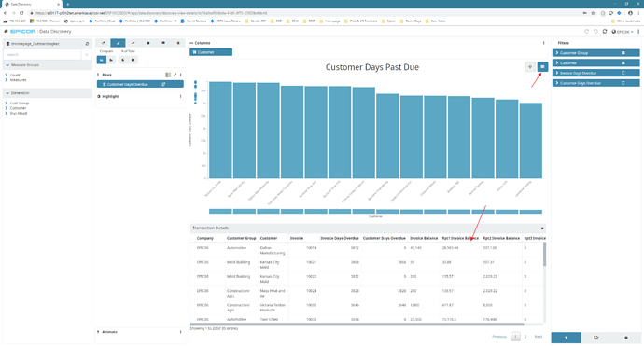The height and width of the screenshot is (346, 644).
Task: Open the filter funnel tab at bottom right
Action: tap(566, 338)
